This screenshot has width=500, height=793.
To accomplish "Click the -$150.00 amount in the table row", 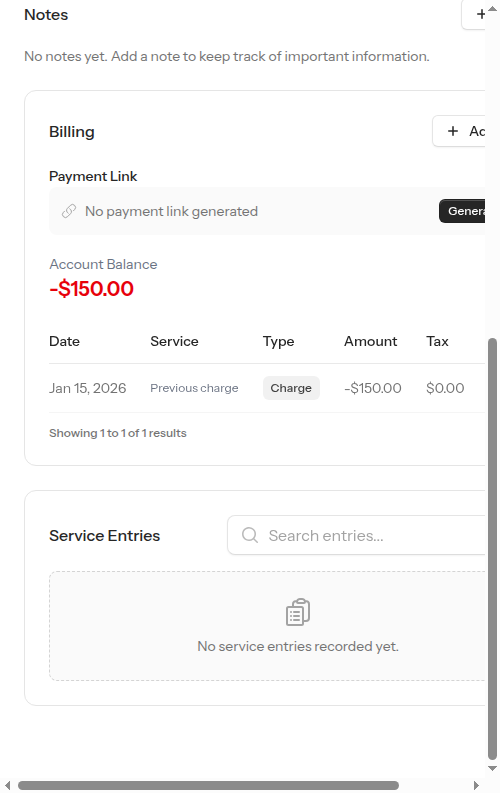I will [373, 388].
